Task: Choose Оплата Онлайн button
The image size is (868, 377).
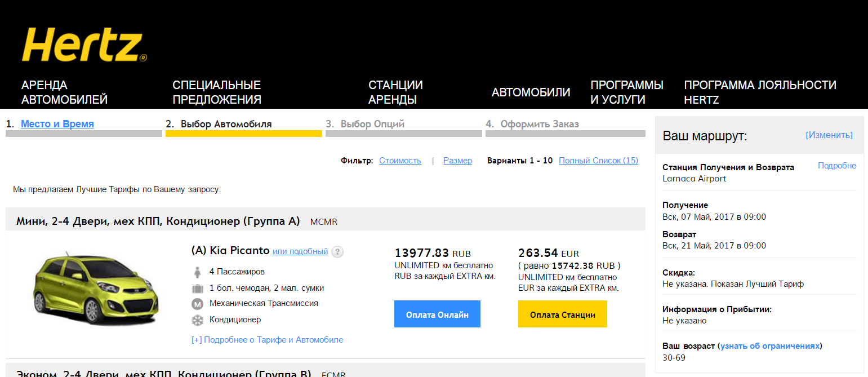Action: point(437,314)
